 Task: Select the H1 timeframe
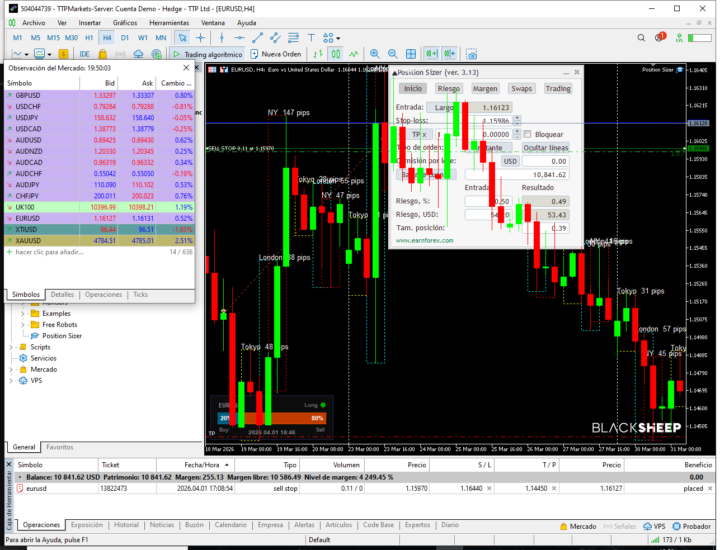(89, 38)
